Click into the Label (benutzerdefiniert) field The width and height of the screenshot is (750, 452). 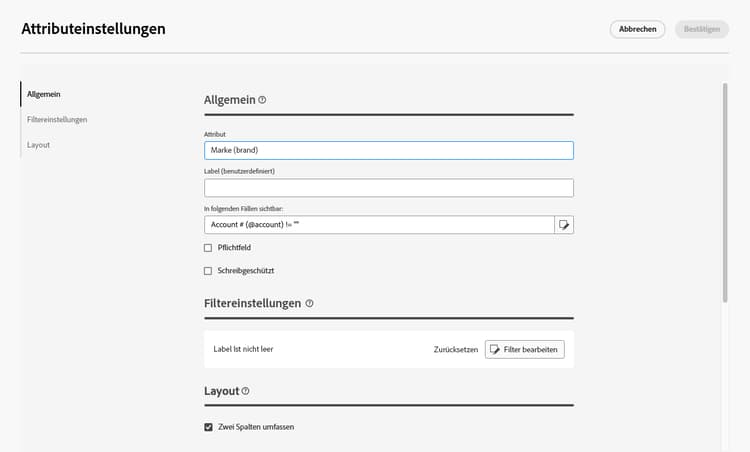pos(388,188)
